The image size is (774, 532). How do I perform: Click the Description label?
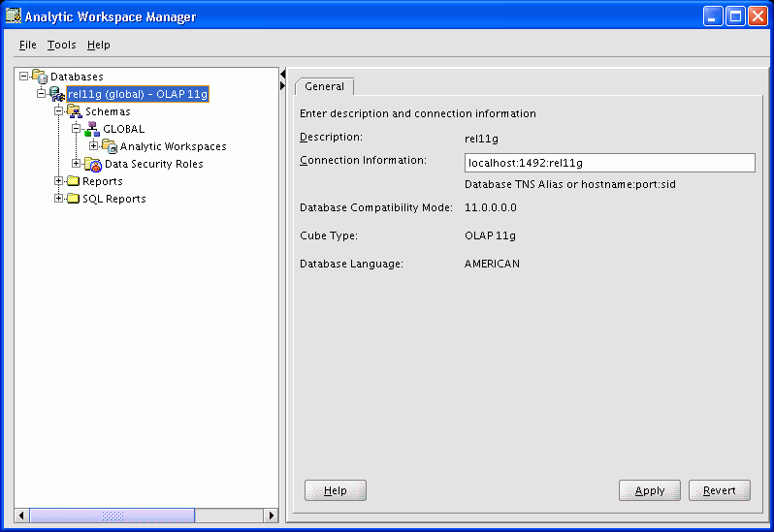[x=331, y=137]
